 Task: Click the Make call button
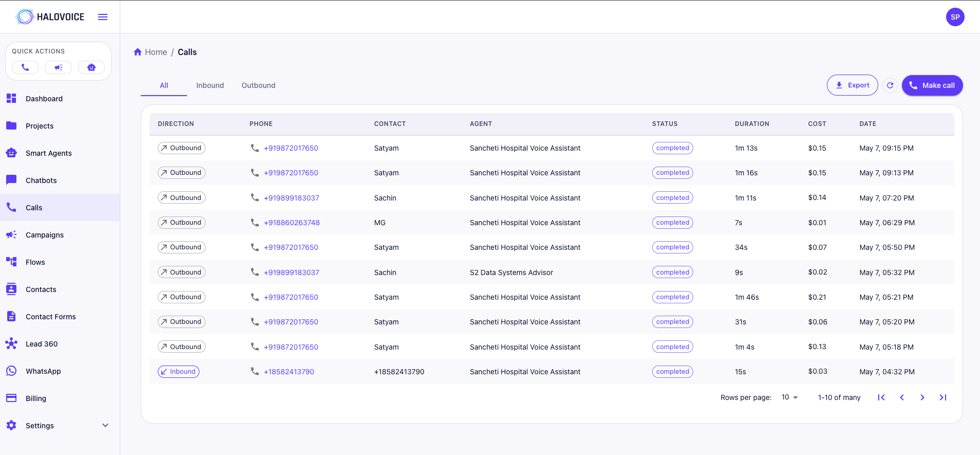coord(932,85)
